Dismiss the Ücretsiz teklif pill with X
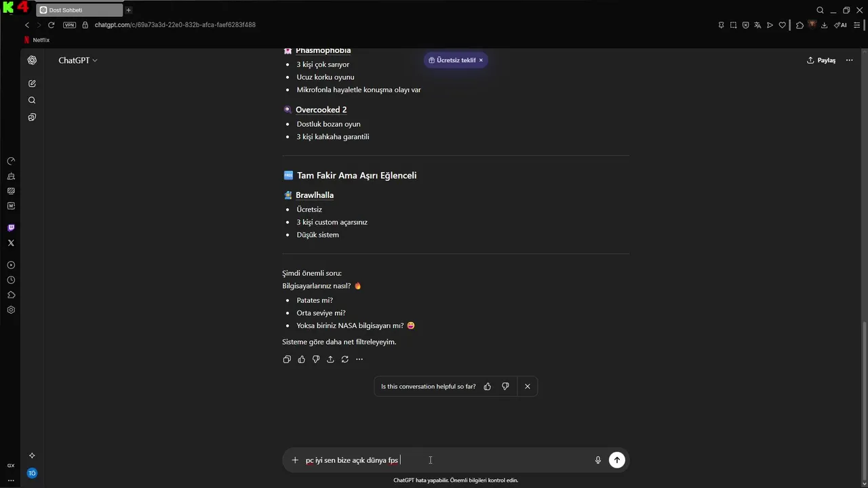The height and width of the screenshot is (488, 868). 481,60
